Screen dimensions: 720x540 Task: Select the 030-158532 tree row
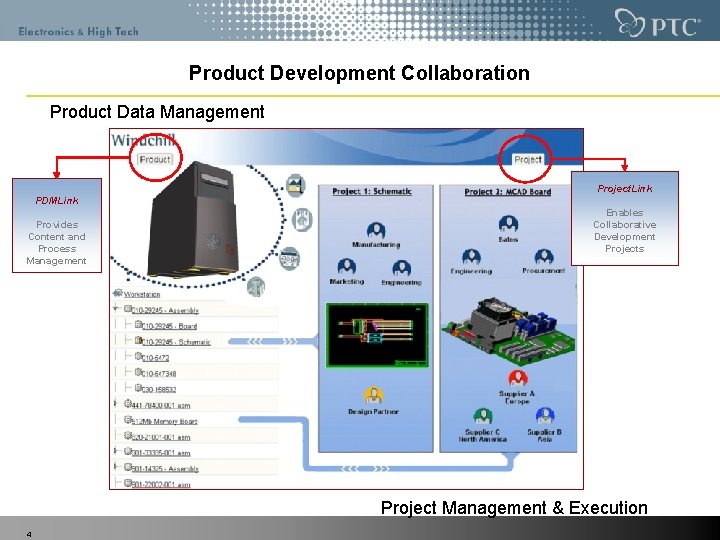(x=195, y=388)
